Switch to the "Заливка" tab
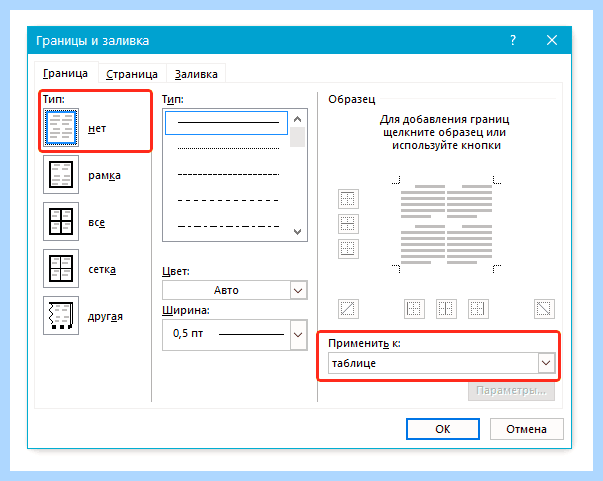Image resolution: width=603 pixels, height=481 pixels. [x=196, y=74]
